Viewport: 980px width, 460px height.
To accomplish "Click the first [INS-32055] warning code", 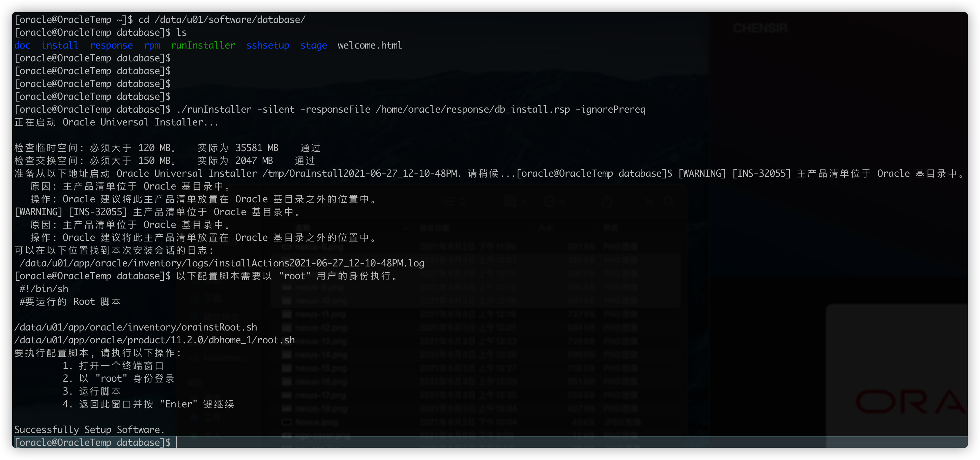I will pyautogui.click(x=761, y=173).
